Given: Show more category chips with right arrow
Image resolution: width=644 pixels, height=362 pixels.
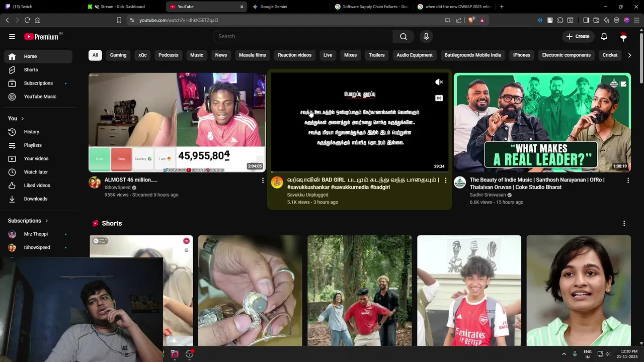Looking at the screenshot, I should coord(629,55).
